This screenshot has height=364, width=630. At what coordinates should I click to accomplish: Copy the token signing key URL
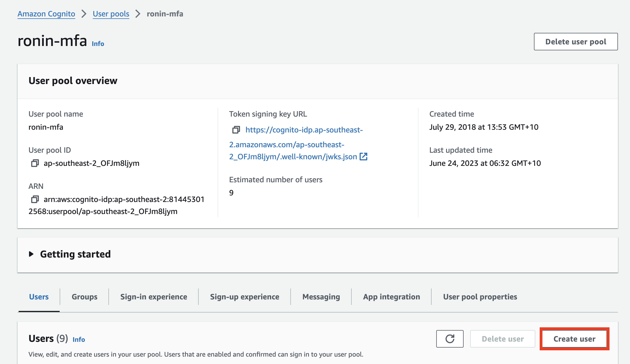[x=236, y=130]
